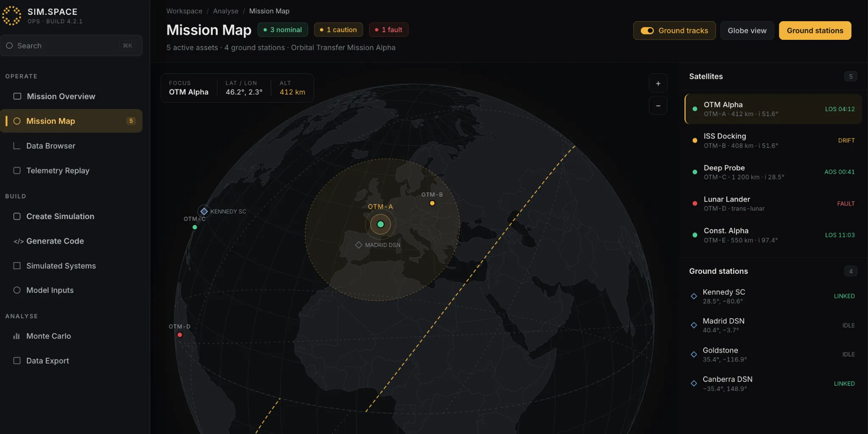Image resolution: width=868 pixels, height=434 pixels.
Task: Open the Ground stations button
Action: click(815, 31)
